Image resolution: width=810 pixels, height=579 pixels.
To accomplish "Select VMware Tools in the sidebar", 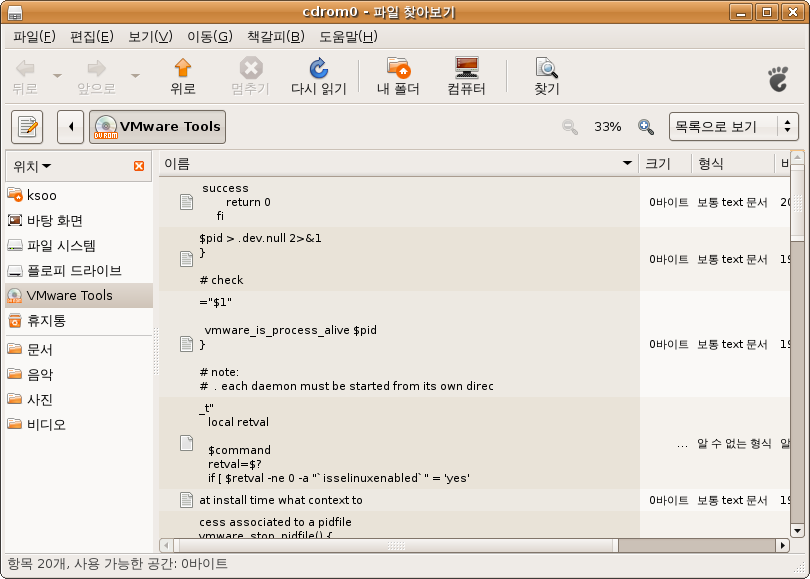I will 79,295.
